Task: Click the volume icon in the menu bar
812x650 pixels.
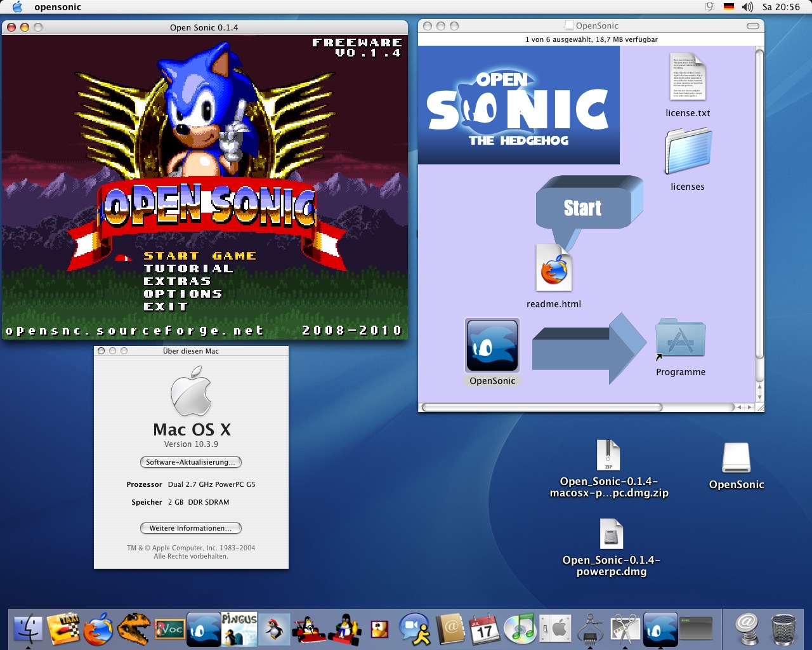Action: 748,7
